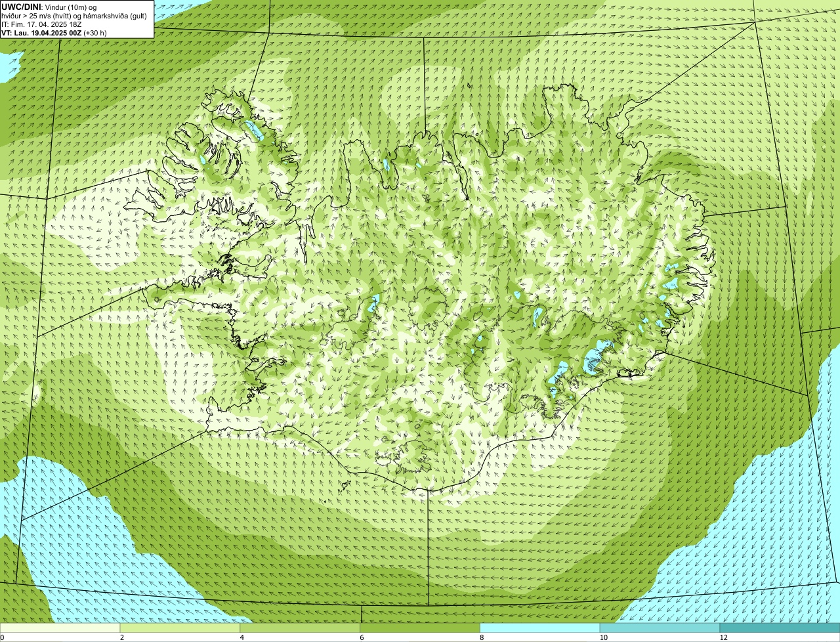Viewport: 840px width, 642px height.
Task: Click the 'VT: Lau. 19.04.2025 00Z (+30 h)' line
Action: click(x=54, y=33)
